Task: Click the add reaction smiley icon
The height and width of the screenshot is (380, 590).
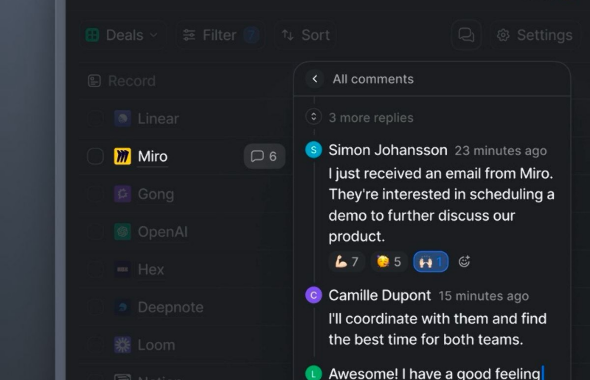Action: coord(464,261)
